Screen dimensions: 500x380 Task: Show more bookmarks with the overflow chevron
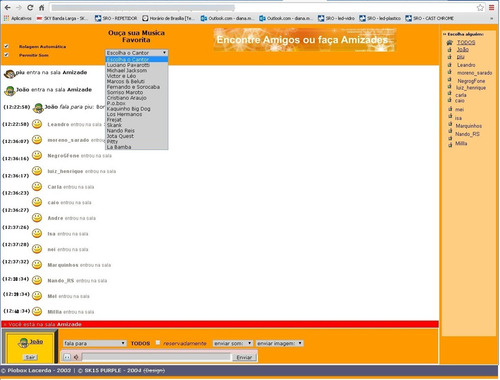(491, 18)
